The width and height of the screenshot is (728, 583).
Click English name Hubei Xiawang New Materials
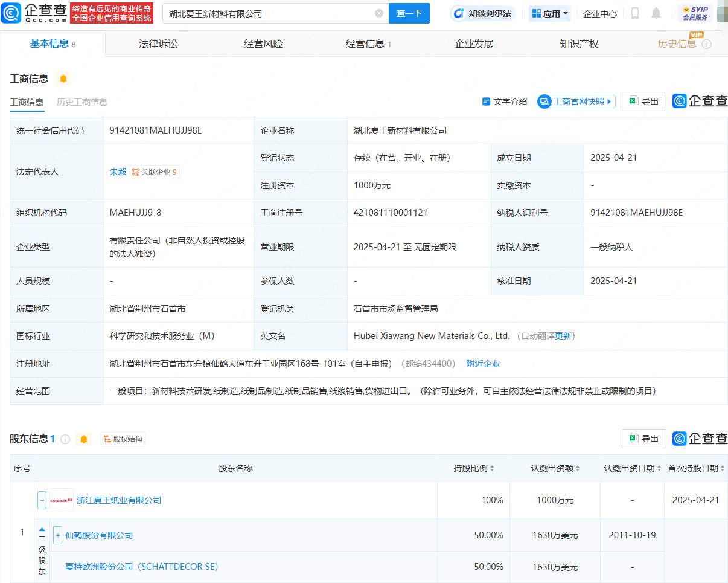pyautogui.click(x=432, y=336)
